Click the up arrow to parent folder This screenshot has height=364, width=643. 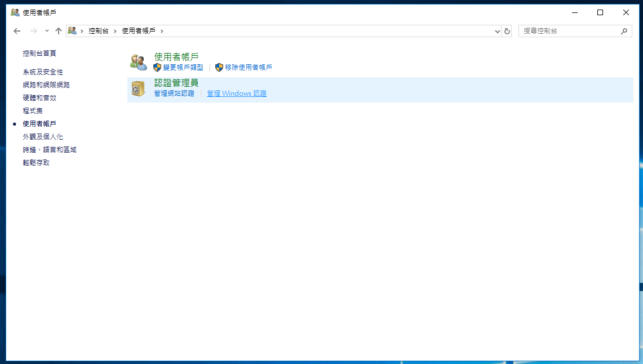[59, 32]
